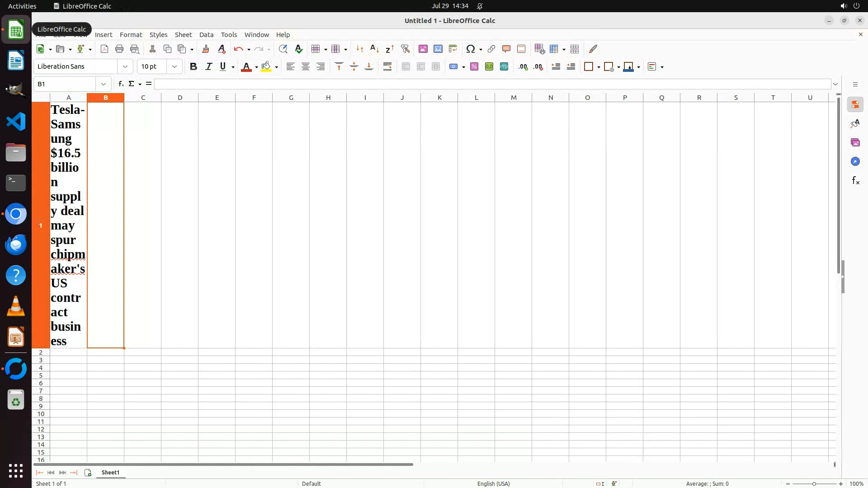The width and height of the screenshot is (868, 488).
Task: Open the Data menu
Action: pos(206,35)
